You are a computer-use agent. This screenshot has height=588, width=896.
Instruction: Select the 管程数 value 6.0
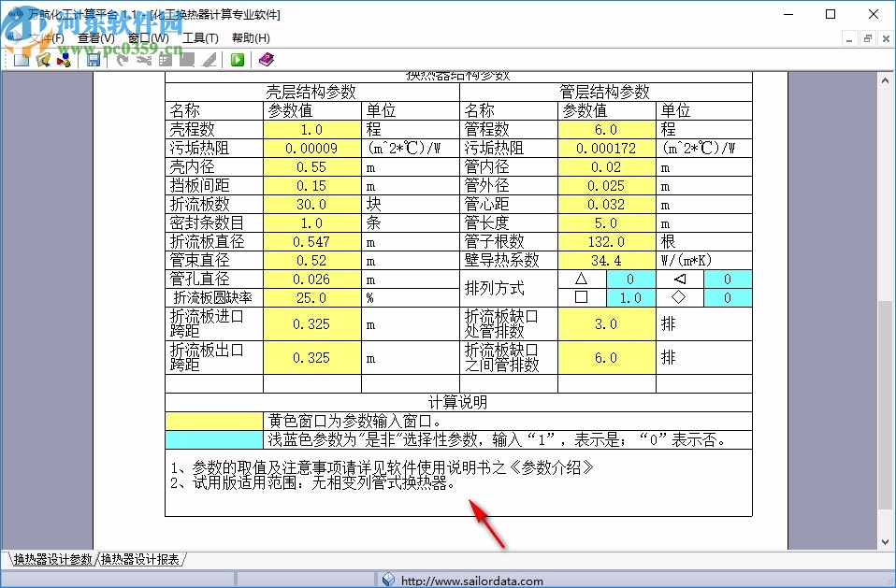tap(607, 130)
